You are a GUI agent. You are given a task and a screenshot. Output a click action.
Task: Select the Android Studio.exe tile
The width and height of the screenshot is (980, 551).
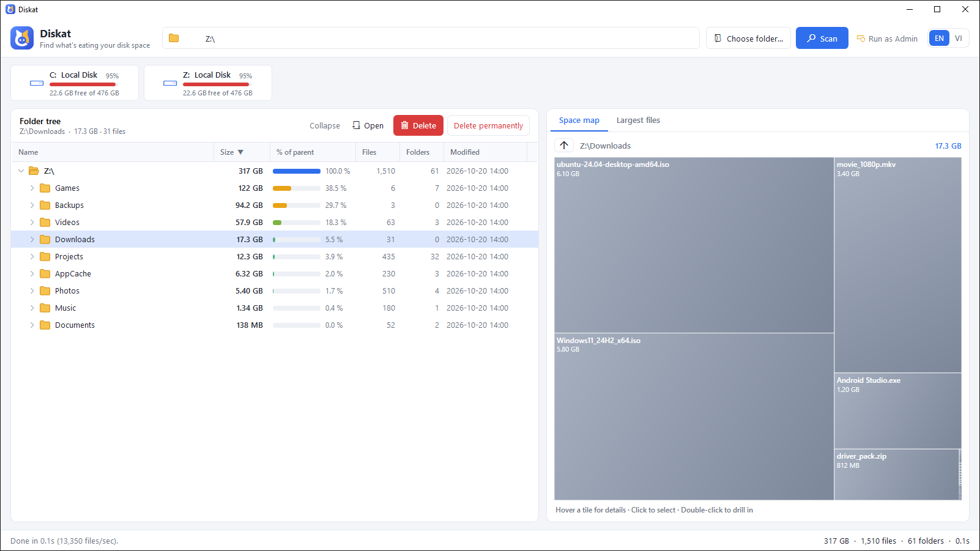[897, 411]
